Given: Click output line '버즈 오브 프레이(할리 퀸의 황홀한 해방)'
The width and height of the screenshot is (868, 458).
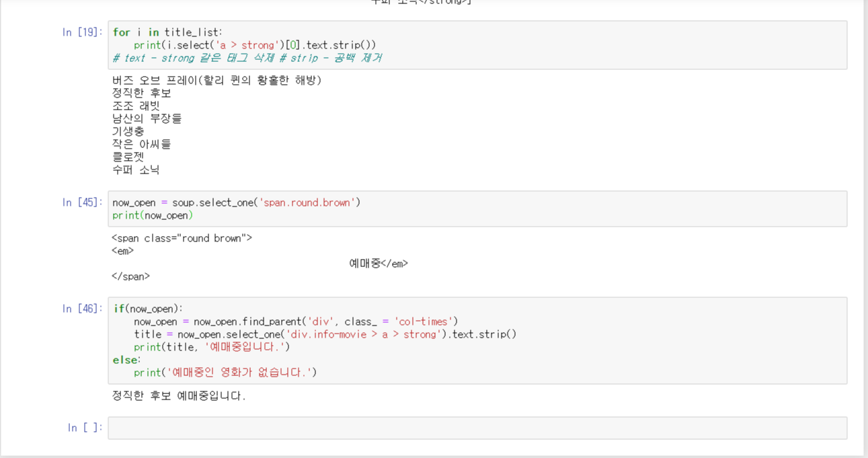Looking at the screenshot, I should 217,81.
